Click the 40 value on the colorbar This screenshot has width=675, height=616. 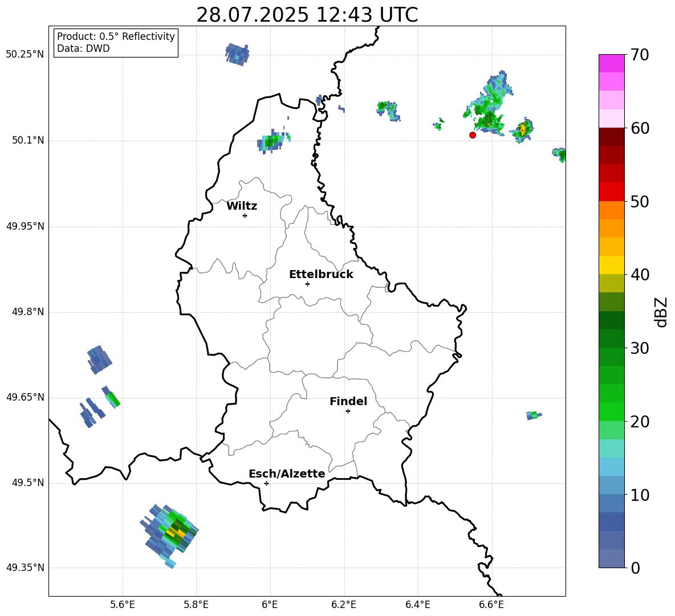[640, 275]
